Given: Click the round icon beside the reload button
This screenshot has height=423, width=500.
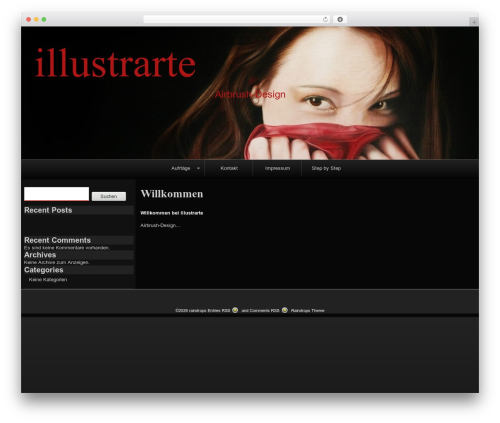Looking at the screenshot, I should (340, 19).
